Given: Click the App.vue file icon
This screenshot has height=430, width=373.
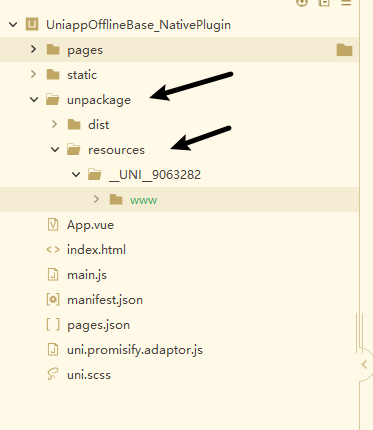Looking at the screenshot, I should click(53, 224).
